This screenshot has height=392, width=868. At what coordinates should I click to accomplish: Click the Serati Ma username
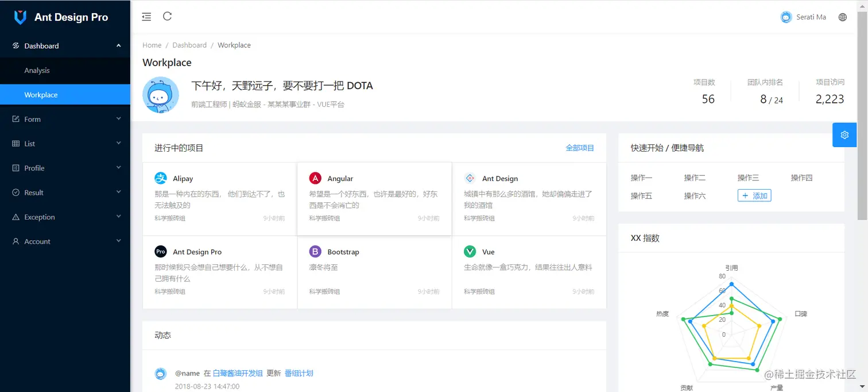point(811,17)
